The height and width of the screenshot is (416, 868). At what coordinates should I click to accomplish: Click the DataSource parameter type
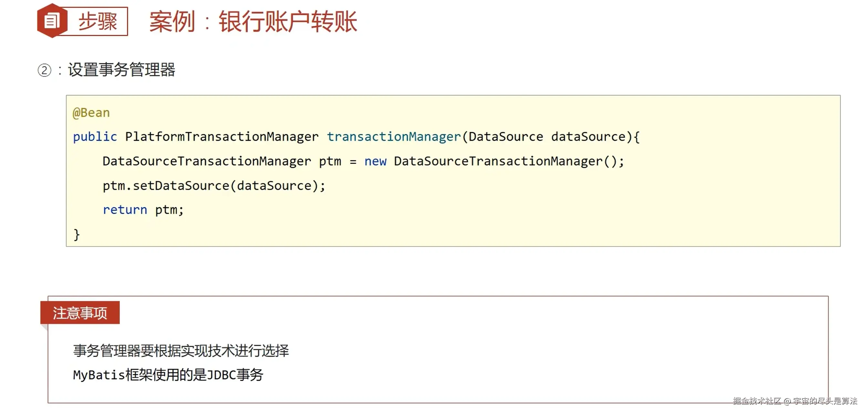point(505,137)
